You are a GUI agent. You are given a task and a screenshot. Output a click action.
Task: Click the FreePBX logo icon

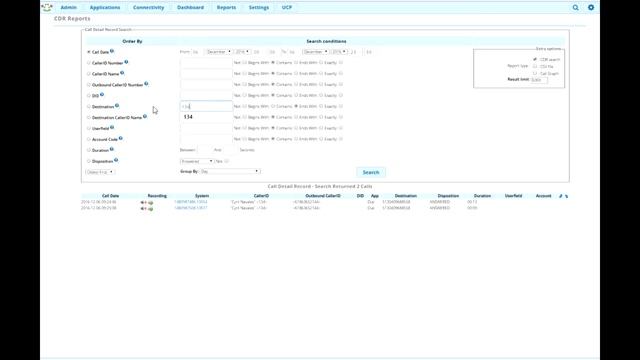pyautogui.click(x=47, y=7)
